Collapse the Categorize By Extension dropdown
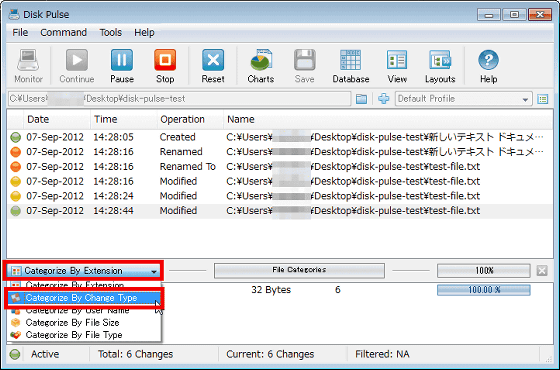Image resolution: width=560 pixels, height=370 pixels. coord(154,271)
